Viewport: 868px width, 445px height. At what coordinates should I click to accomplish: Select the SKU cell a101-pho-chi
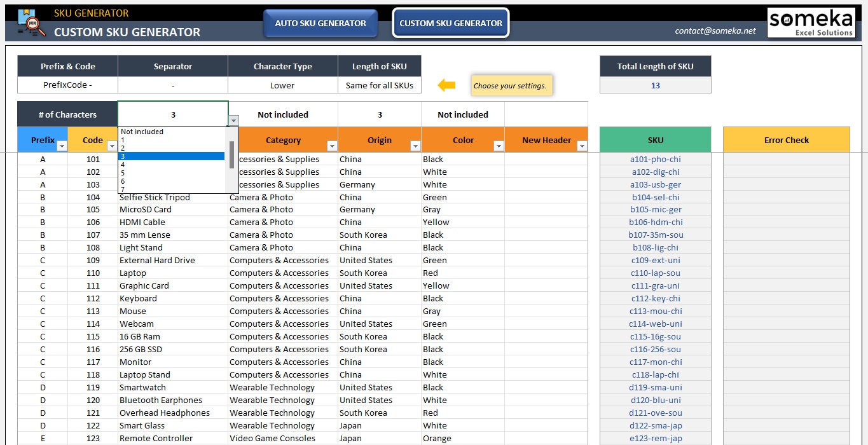655,159
